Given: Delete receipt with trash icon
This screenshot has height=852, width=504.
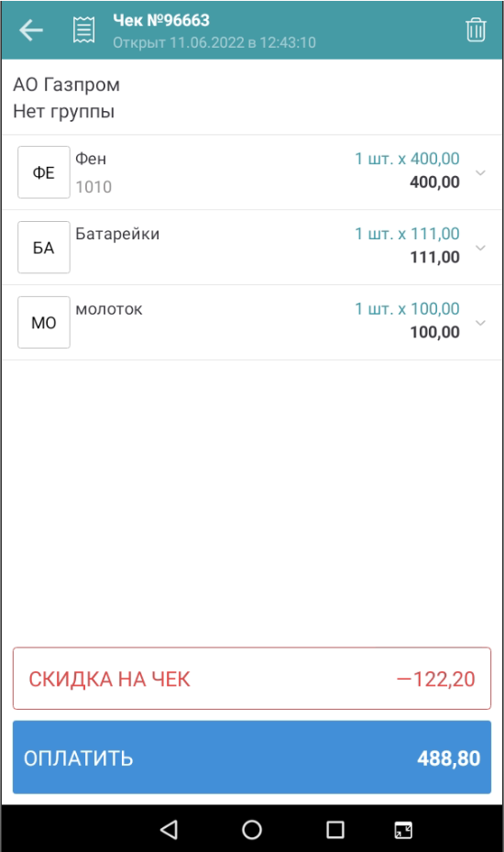Looking at the screenshot, I should coord(476,30).
